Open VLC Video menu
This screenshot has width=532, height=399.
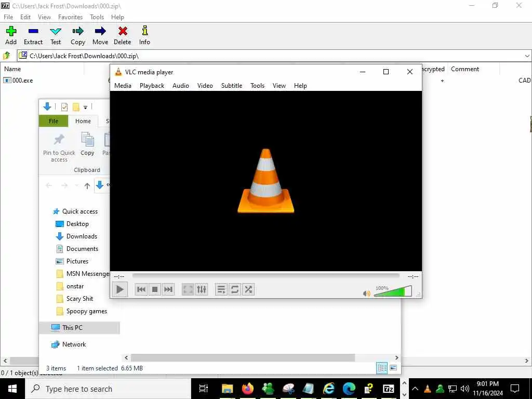pos(205,86)
